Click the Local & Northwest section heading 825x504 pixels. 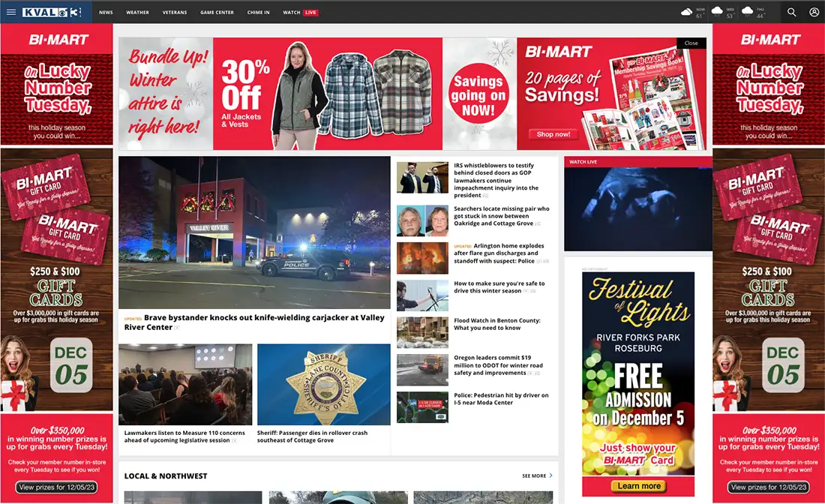166,475
